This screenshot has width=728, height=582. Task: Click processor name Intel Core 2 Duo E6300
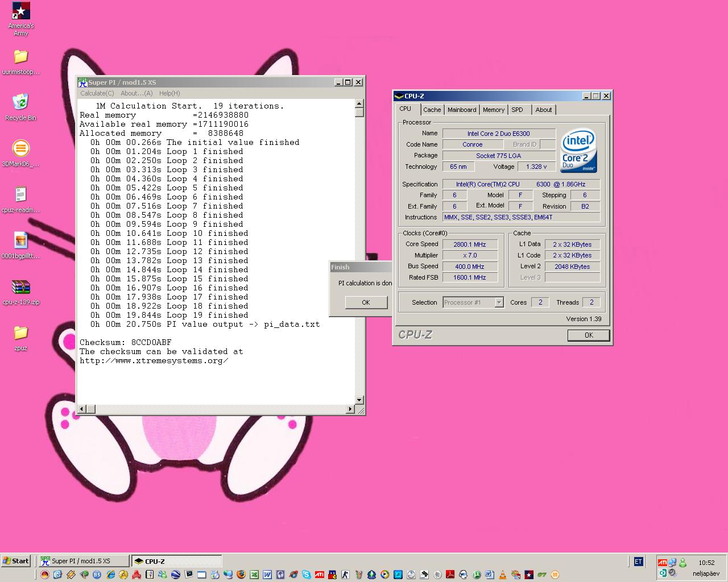click(x=499, y=134)
